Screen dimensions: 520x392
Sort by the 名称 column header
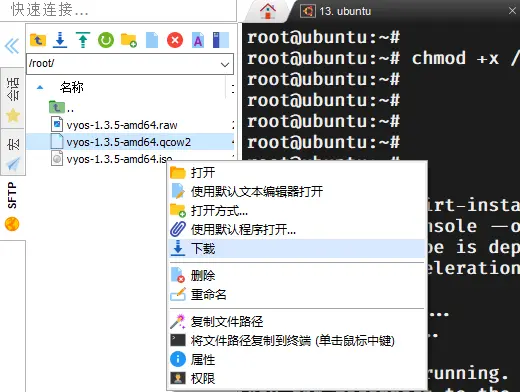(x=71, y=87)
